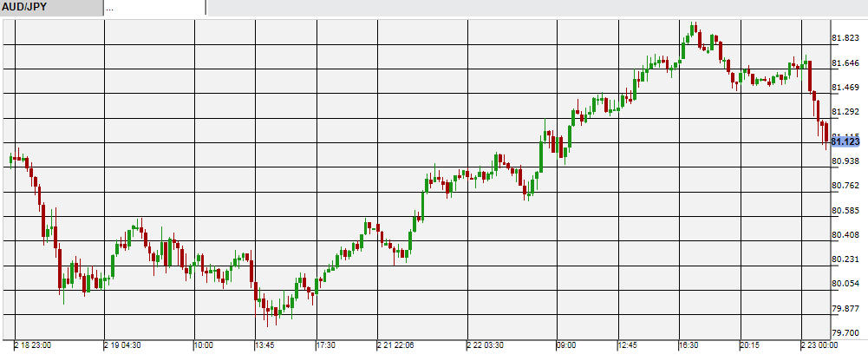This screenshot has width=868, height=361.
Task: Click the highest green candlestick near 16:30
Action: click(x=693, y=30)
